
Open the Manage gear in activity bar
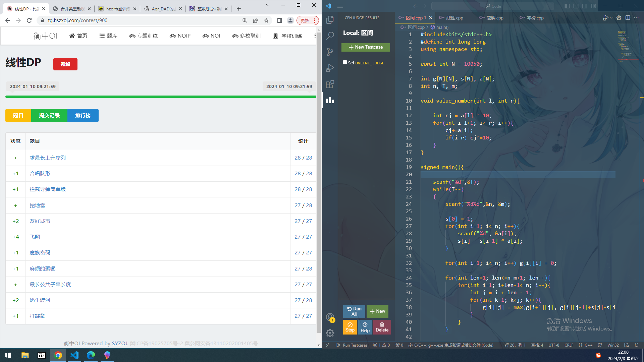(330, 333)
